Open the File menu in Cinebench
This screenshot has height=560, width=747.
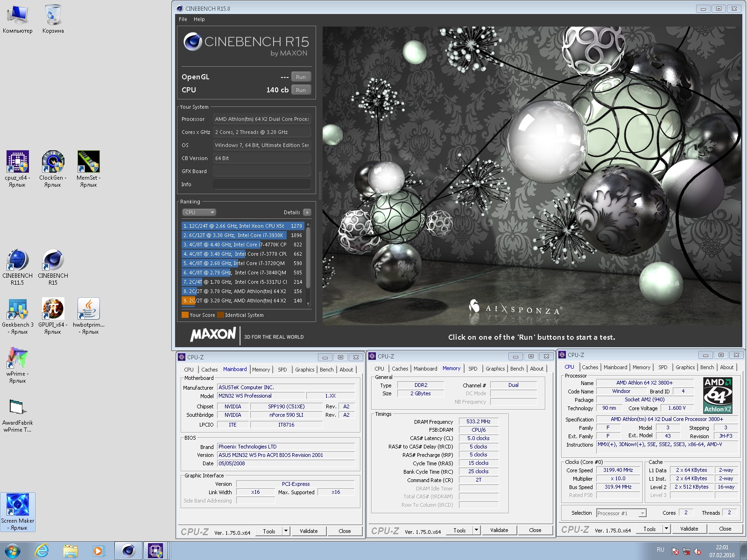[x=183, y=19]
